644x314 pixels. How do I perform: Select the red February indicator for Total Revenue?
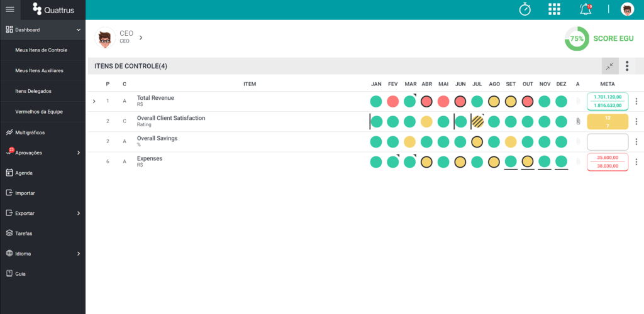click(x=393, y=101)
